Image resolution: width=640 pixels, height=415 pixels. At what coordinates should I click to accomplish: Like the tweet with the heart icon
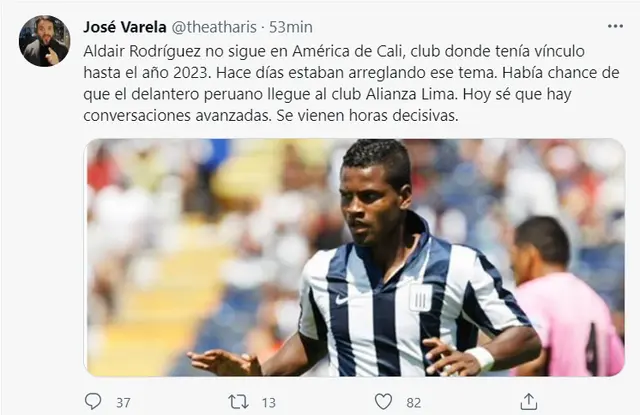[383, 402]
